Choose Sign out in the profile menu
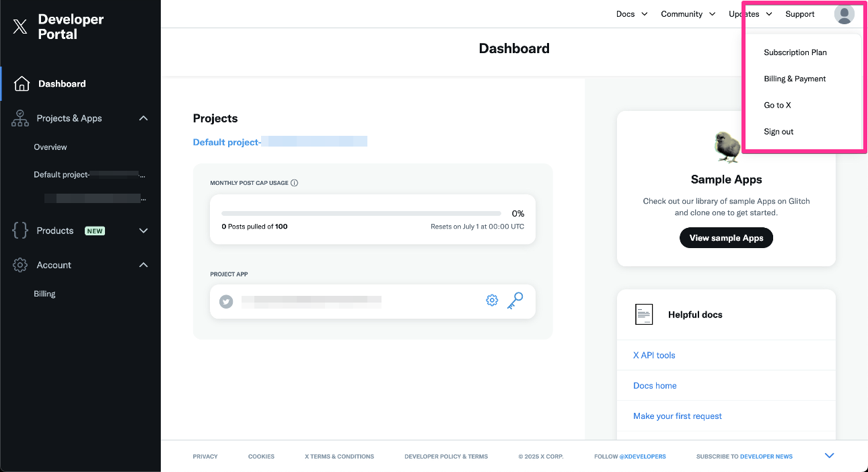Image resolution: width=868 pixels, height=472 pixels. [779, 132]
